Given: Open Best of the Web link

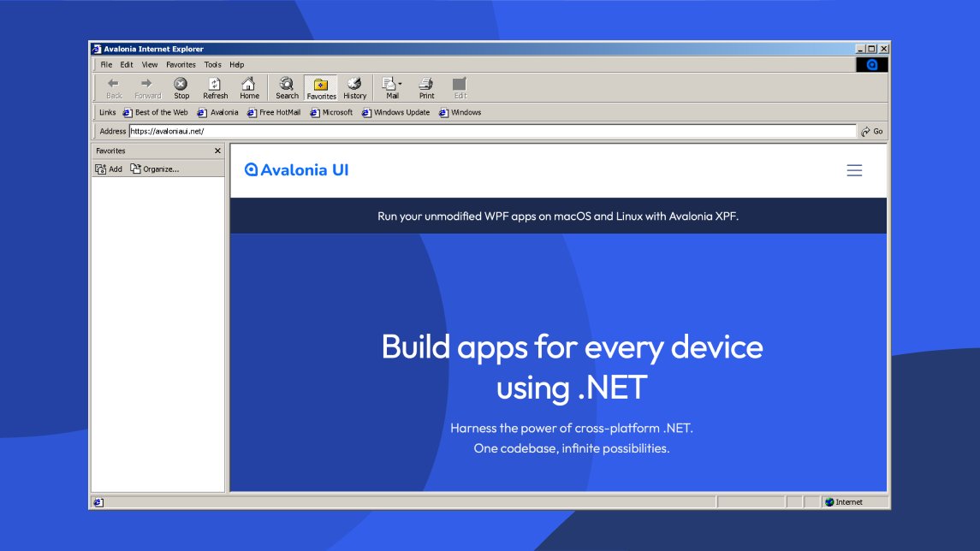Looking at the screenshot, I should click(155, 112).
